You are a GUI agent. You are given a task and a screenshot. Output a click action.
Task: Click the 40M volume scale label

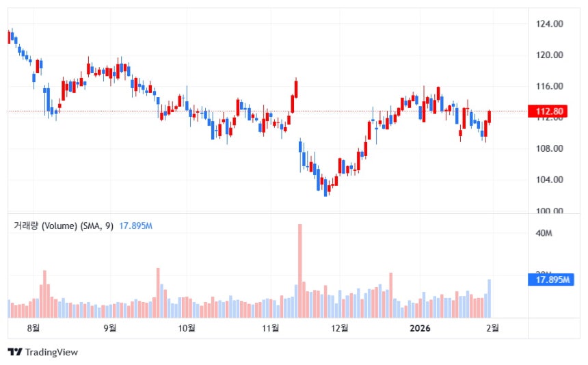click(544, 234)
